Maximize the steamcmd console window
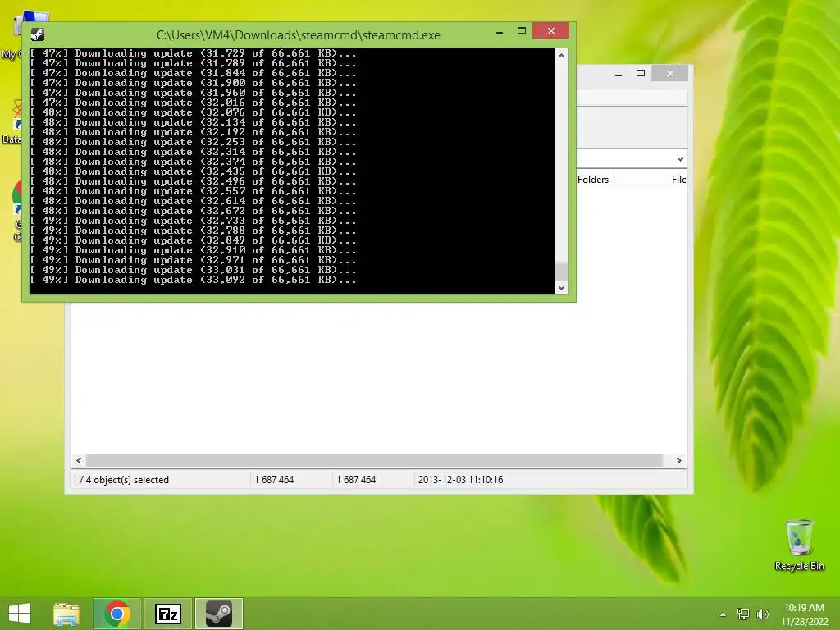 tap(521, 31)
